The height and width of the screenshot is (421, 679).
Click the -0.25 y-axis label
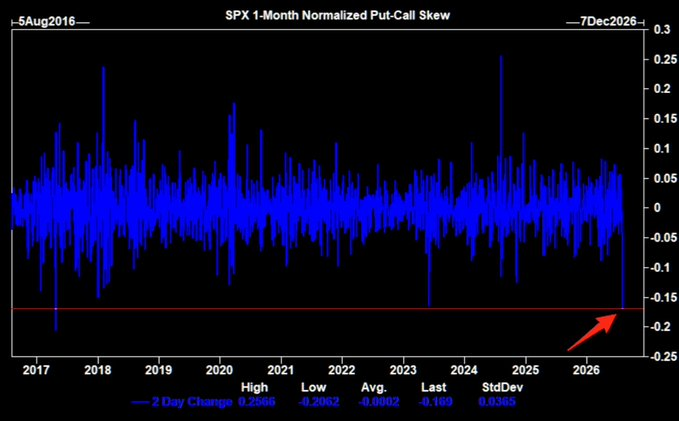(664, 356)
